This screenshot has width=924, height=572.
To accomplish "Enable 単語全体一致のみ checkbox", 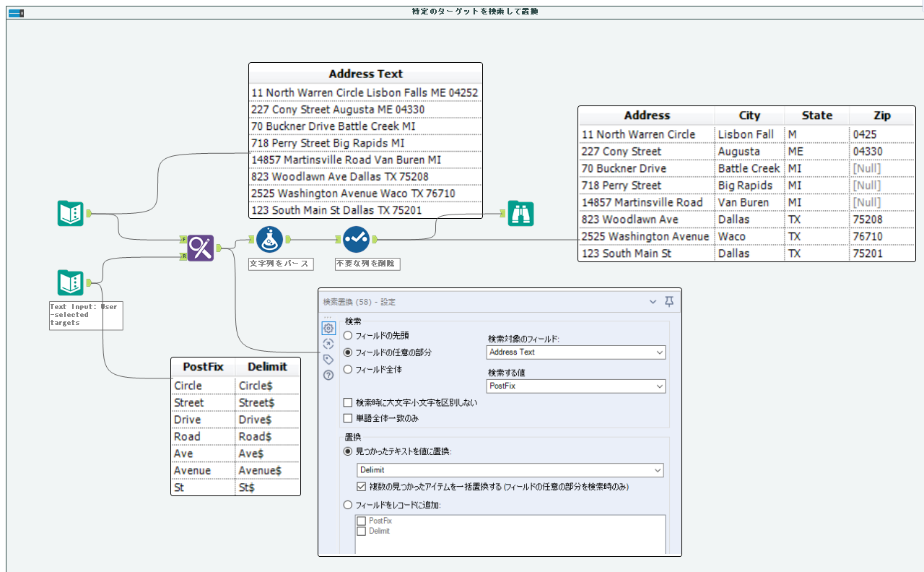I will [349, 418].
